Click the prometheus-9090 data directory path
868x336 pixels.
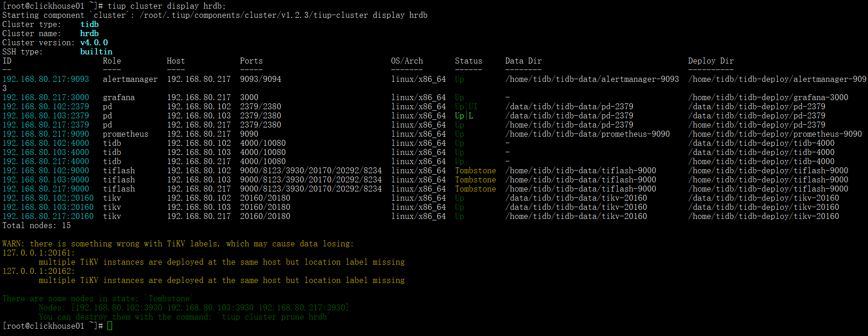coord(588,134)
